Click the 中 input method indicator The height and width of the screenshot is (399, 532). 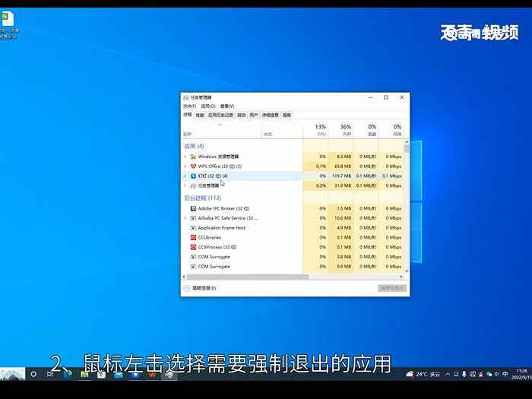[505, 374]
